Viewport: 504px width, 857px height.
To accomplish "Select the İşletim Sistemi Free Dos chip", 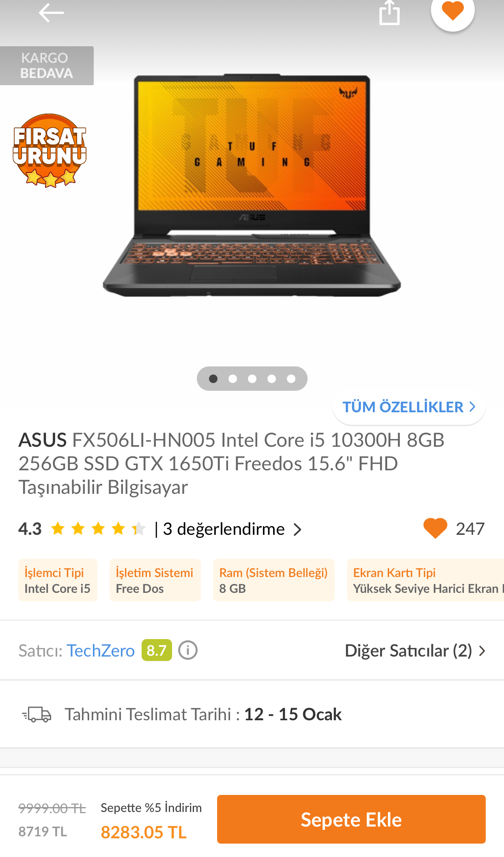I will tap(155, 580).
